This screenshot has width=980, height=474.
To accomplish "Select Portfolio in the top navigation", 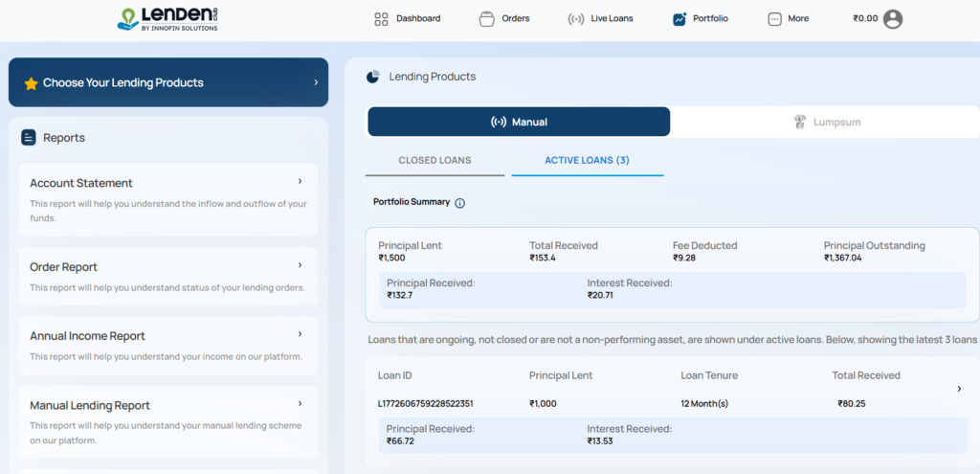I will (700, 19).
